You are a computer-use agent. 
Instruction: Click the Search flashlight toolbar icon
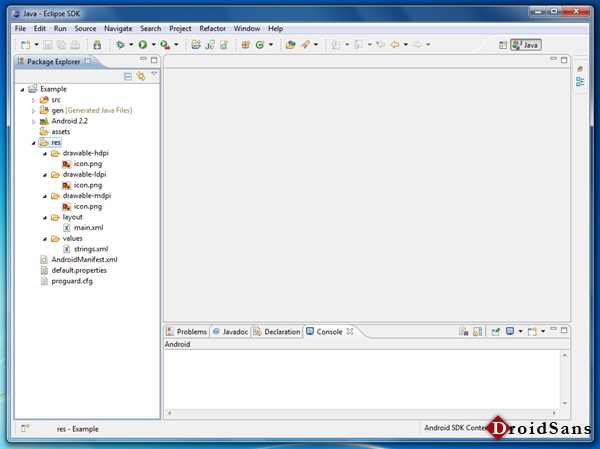(x=305, y=45)
